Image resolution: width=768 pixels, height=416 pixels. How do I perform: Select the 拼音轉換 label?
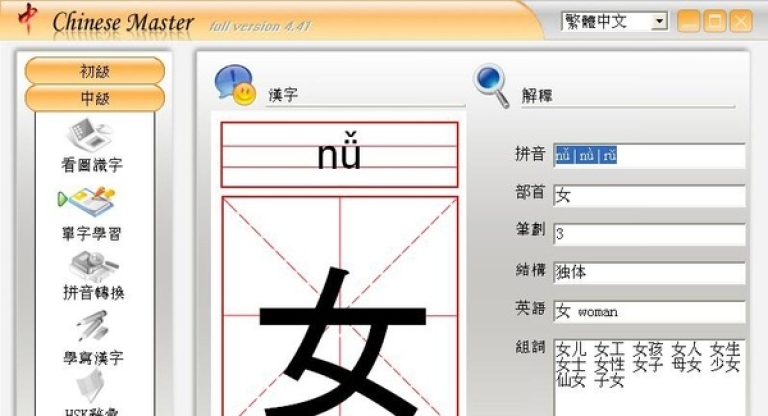click(93, 293)
